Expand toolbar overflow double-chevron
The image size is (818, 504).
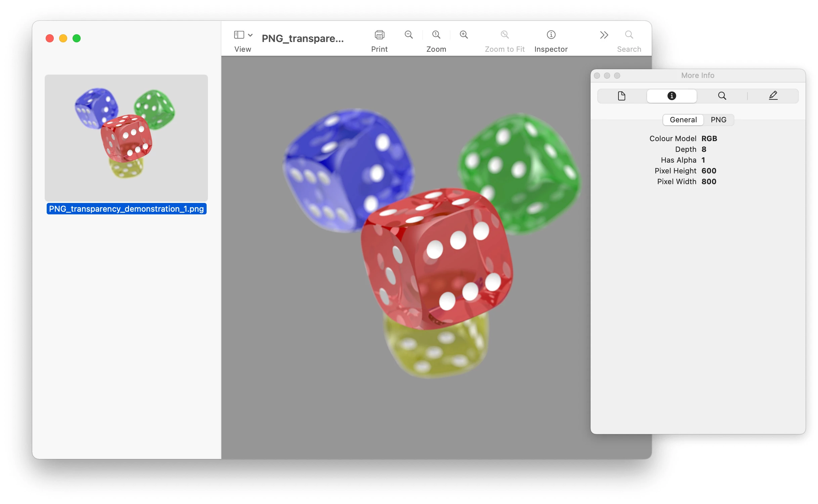pyautogui.click(x=604, y=35)
